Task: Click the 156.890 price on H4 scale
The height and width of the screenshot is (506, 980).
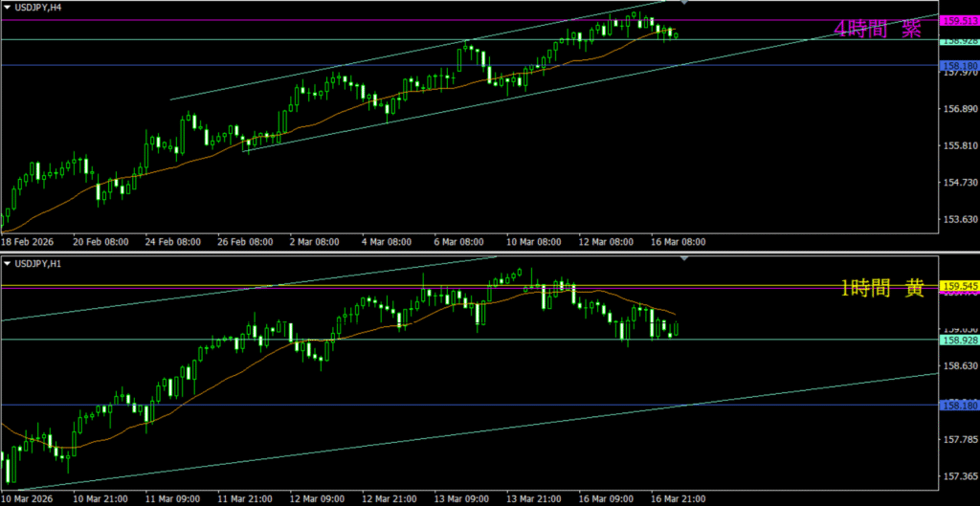Action: [959, 109]
